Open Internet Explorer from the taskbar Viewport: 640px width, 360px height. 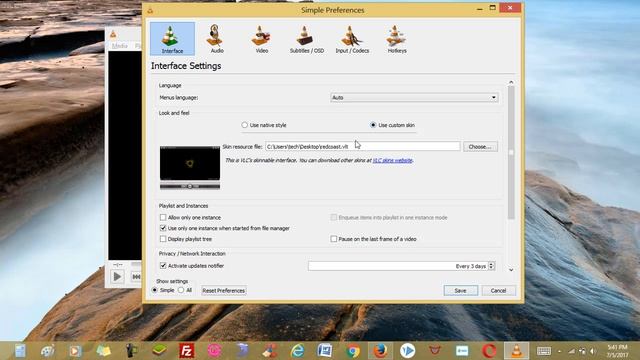coord(298,351)
